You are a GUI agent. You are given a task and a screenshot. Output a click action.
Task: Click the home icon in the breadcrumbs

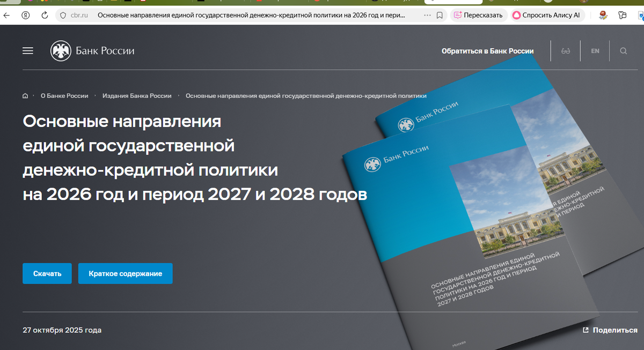(25, 95)
